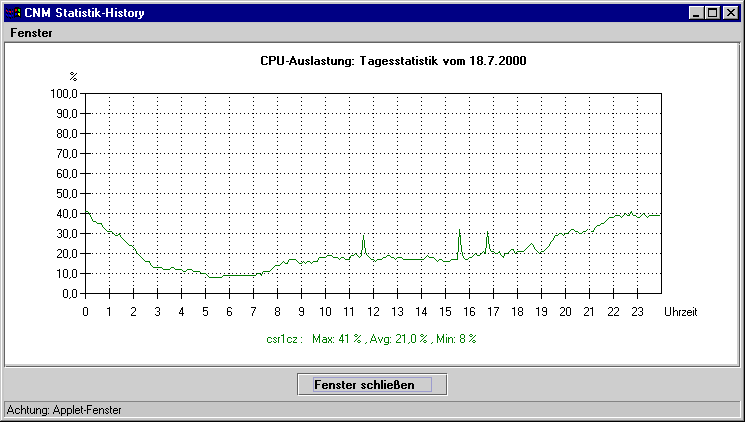
Task: Close the window with the X button
Action: pos(730,13)
